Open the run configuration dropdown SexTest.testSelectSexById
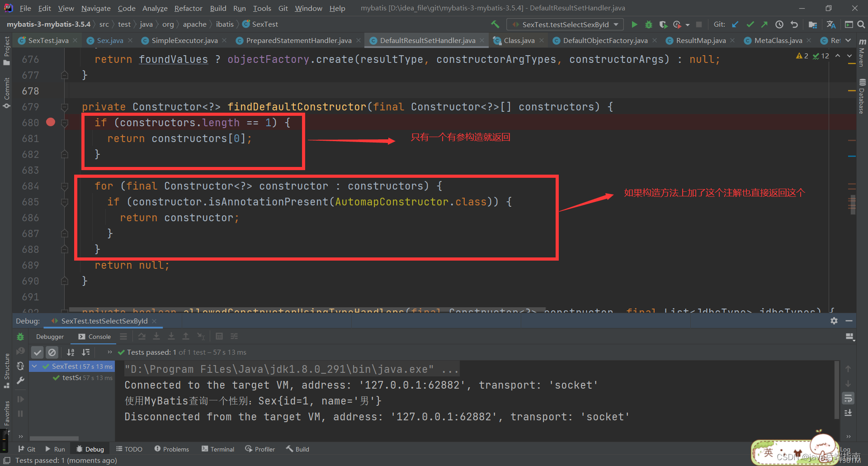The image size is (868, 466). 565,24
